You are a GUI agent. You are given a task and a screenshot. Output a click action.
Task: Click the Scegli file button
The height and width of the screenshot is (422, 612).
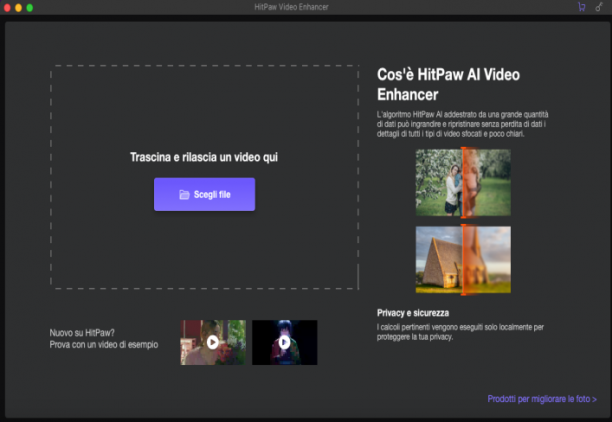(205, 194)
